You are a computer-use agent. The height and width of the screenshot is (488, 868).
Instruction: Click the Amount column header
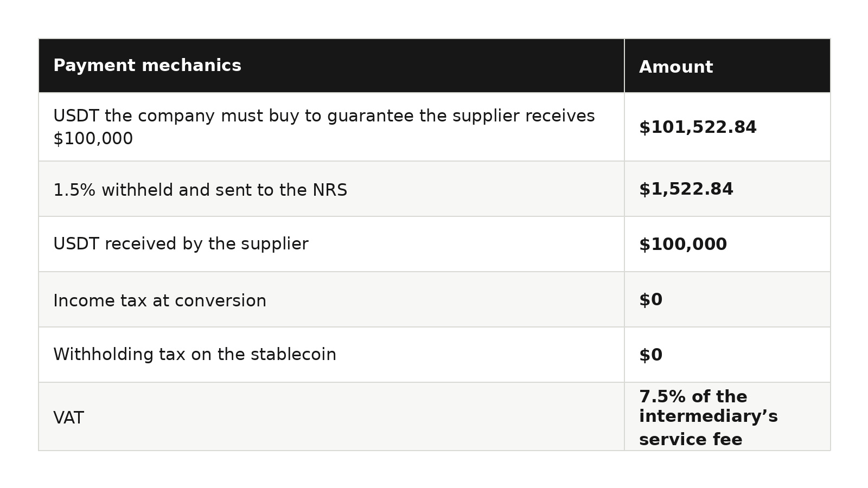tap(676, 67)
